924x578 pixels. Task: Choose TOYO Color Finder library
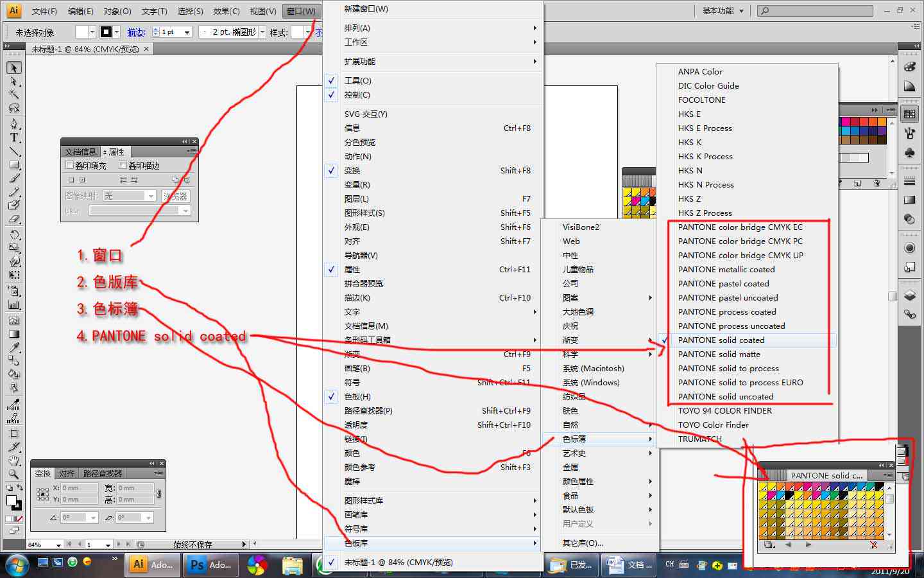[x=747, y=425]
